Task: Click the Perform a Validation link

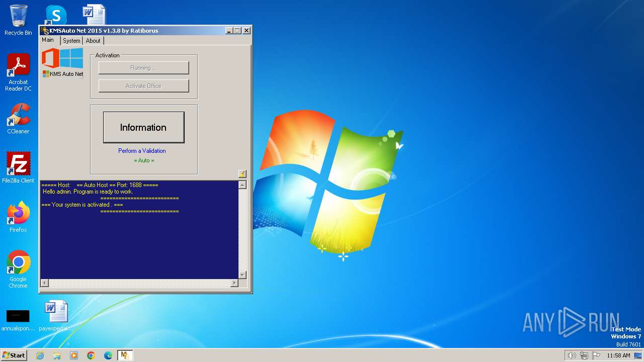Action: point(142,151)
